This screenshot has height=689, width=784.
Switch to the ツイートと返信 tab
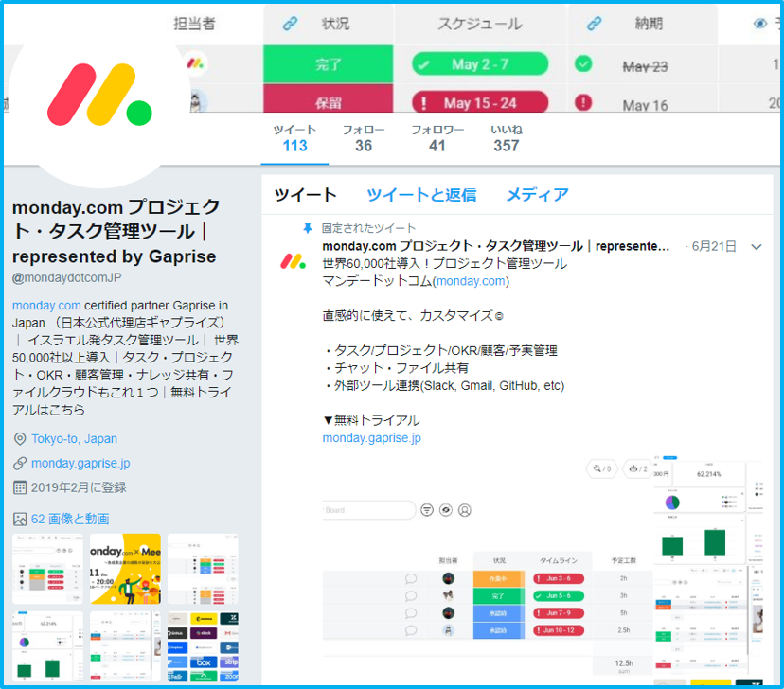[x=421, y=195]
